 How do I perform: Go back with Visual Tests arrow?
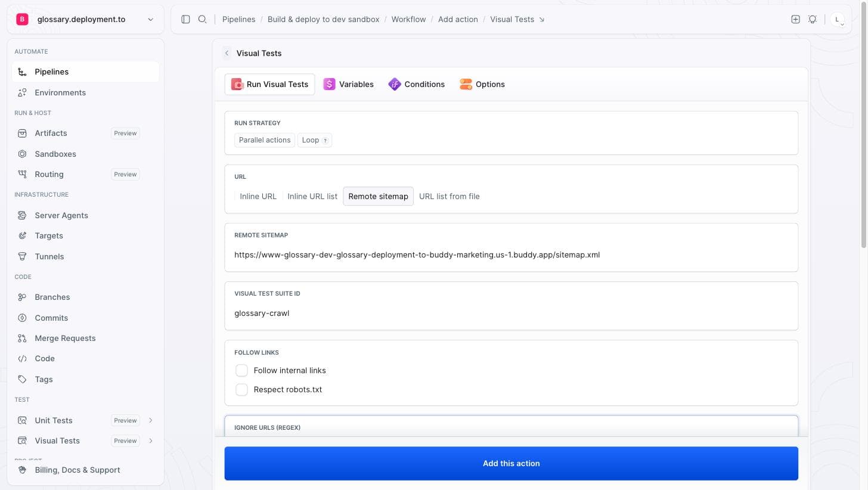(227, 53)
